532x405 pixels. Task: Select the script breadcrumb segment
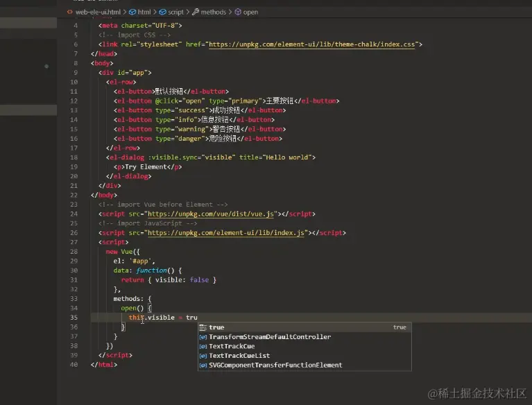[175, 12]
